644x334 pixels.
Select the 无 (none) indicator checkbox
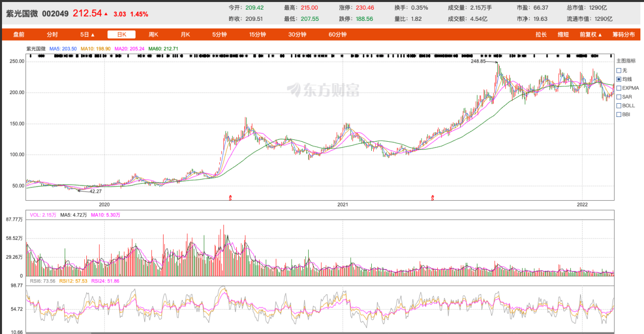(619, 70)
